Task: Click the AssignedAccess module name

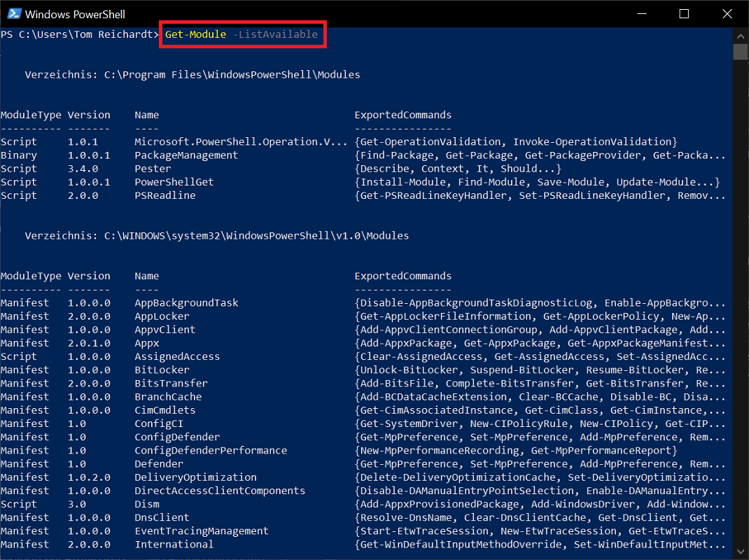Action: [x=176, y=356]
